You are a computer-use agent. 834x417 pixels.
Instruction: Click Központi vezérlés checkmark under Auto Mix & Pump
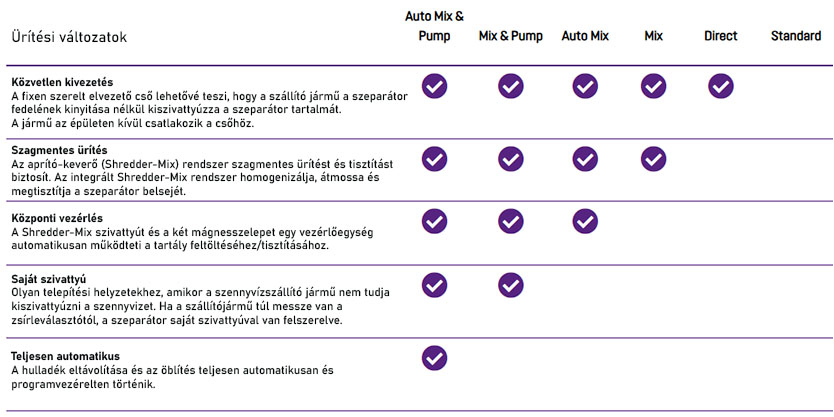pos(434,221)
